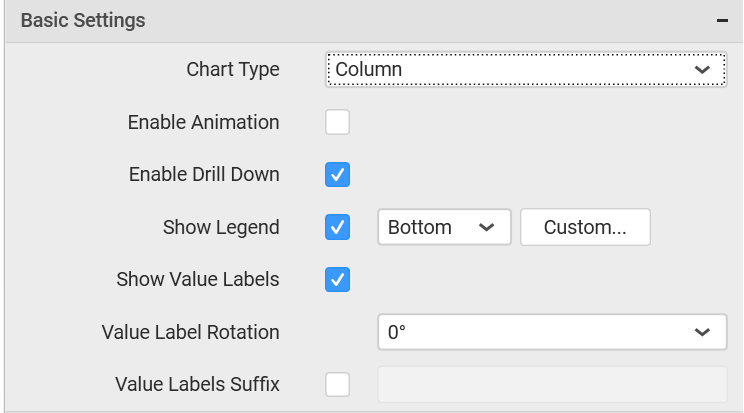The height and width of the screenshot is (413, 744).
Task: Uncheck the Enable Drill Down checkbox
Action: coord(338,175)
